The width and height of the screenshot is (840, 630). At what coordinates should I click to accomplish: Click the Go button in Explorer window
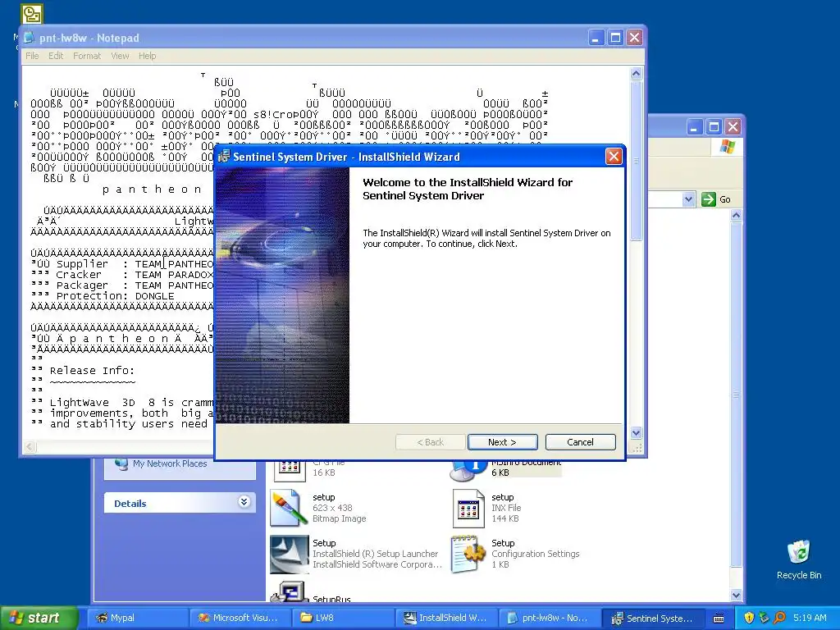click(x=716, y=199)
